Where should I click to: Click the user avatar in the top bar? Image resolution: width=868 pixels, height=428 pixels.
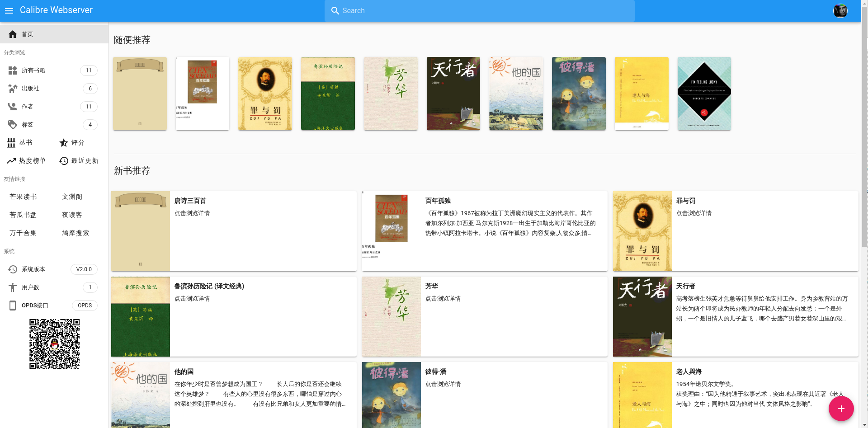coord(840,10)
